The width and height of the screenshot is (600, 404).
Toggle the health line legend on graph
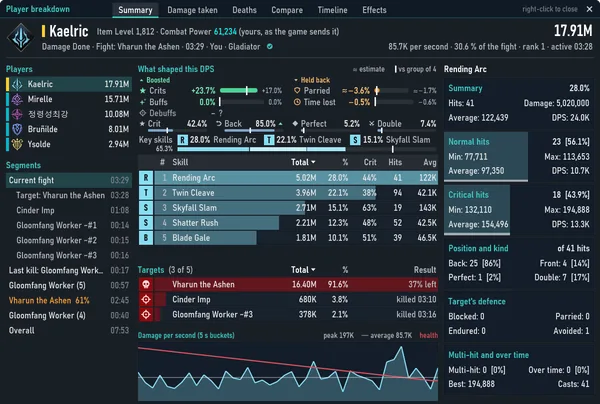point(429,336)
